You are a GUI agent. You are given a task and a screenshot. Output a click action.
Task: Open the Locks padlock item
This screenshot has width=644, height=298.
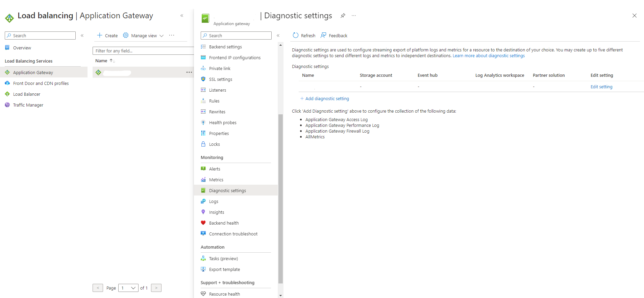pyautogui.click(x=214, y=144)
